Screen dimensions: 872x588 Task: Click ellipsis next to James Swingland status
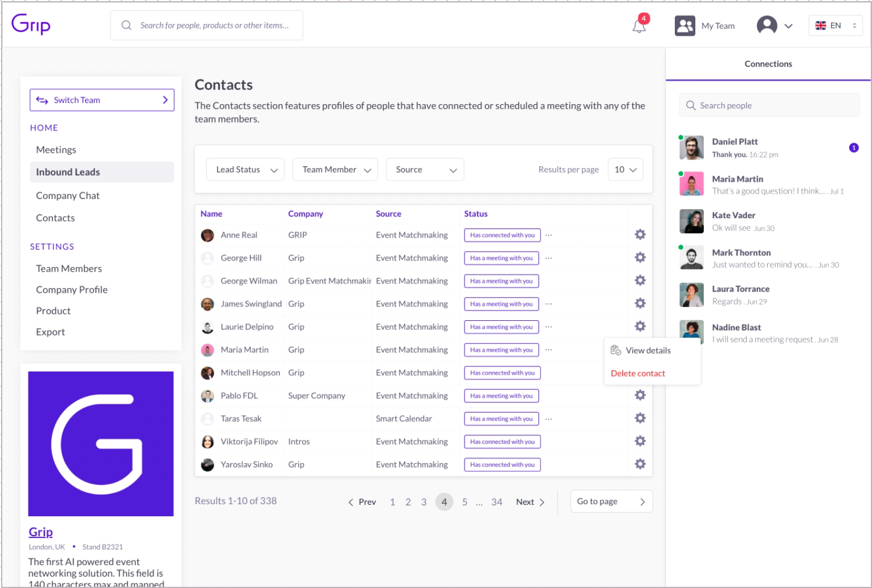tap(548, 304)
